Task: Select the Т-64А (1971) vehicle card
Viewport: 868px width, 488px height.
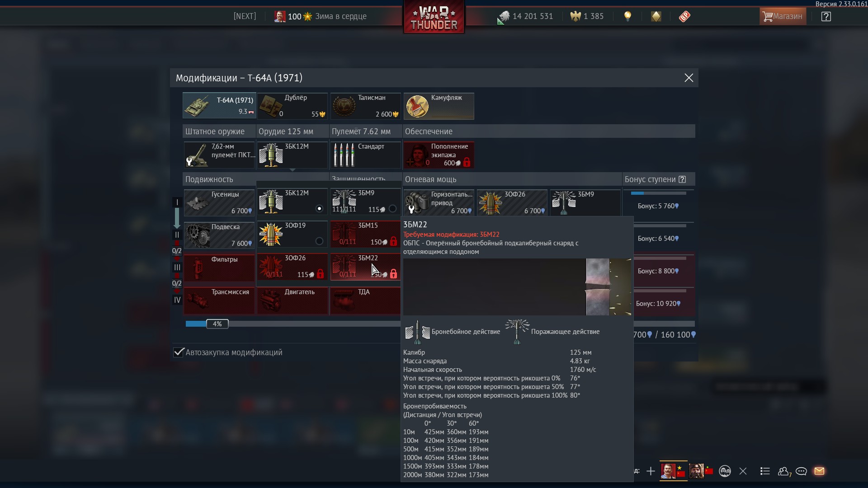Action: tap(219, 106)
